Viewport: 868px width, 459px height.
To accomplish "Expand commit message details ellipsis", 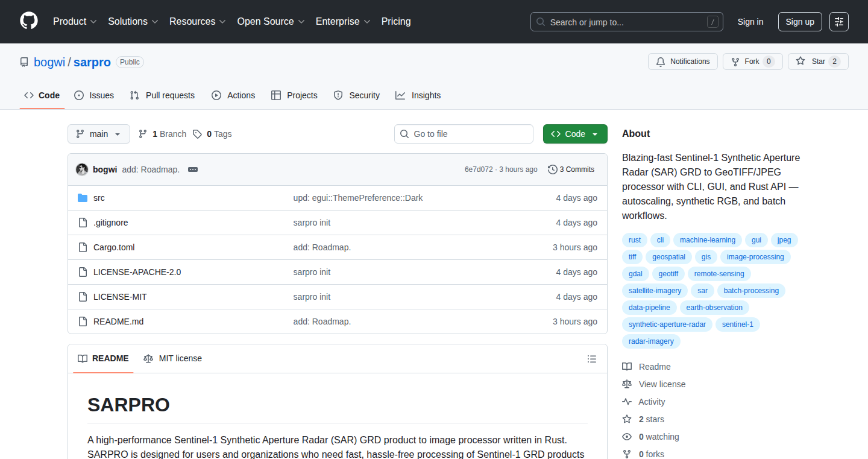I will (x=193, y=169).
